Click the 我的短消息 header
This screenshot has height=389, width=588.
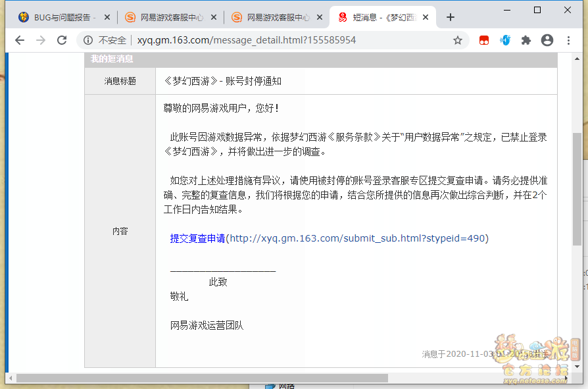(112, 59)
